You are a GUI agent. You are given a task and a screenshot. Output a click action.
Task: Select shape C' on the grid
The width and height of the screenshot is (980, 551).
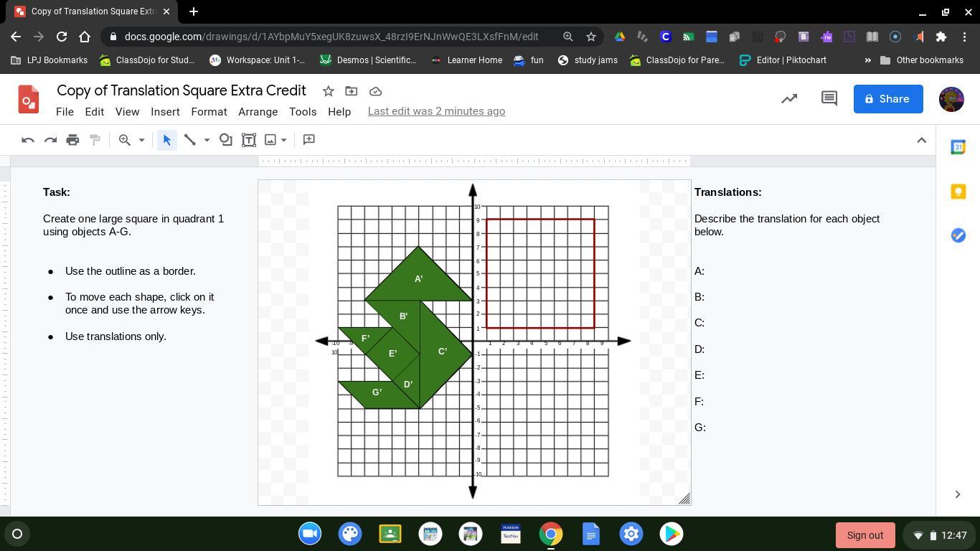[x=443, y=352]
